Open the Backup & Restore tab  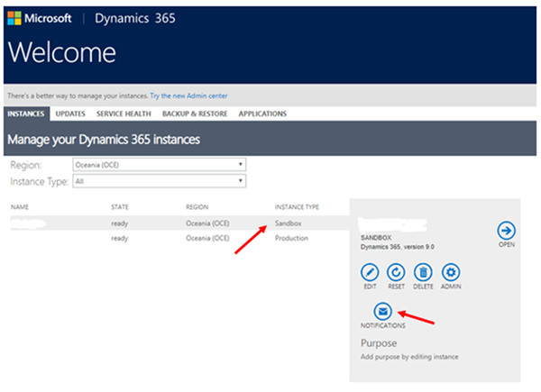coord(195,114)
